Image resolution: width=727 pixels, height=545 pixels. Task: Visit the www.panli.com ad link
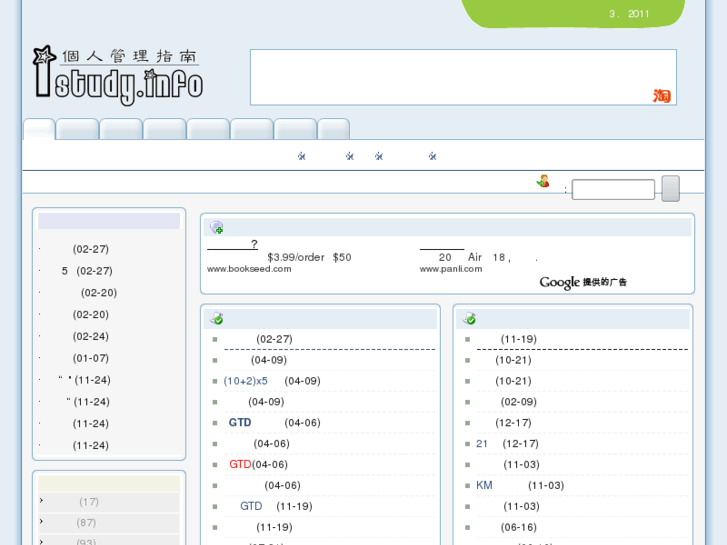[x=450, y=269]
